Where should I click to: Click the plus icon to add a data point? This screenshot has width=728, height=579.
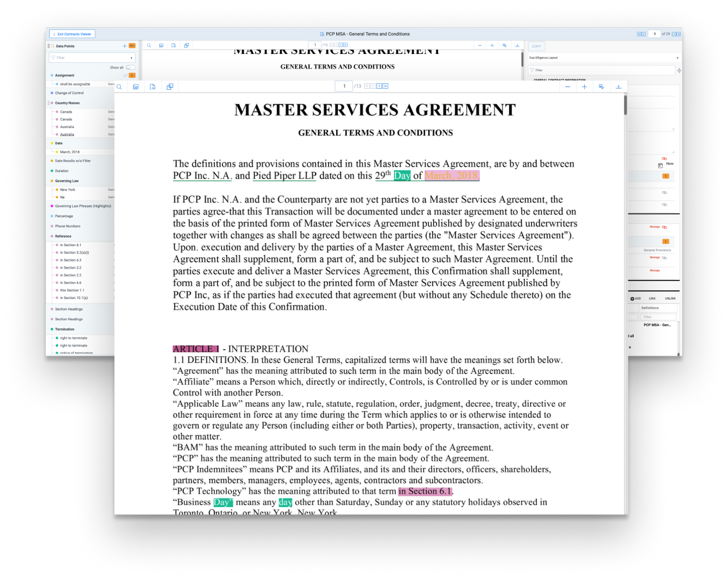[125, 46]
